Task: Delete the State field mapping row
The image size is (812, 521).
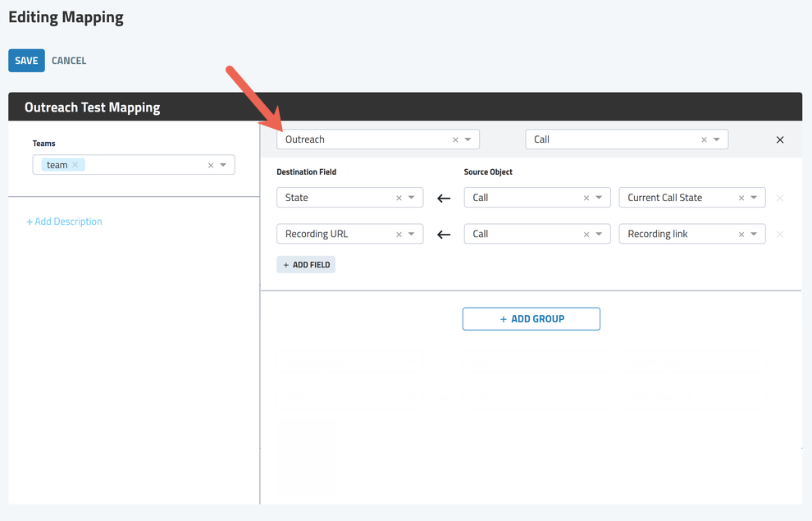Action: pyautogui.click(x=780, y=198)
